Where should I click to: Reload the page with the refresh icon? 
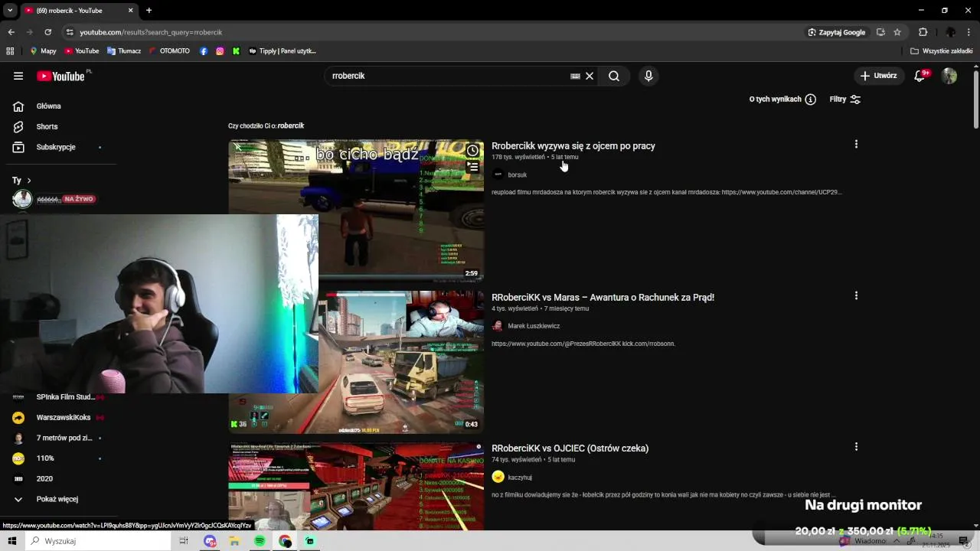47,32
